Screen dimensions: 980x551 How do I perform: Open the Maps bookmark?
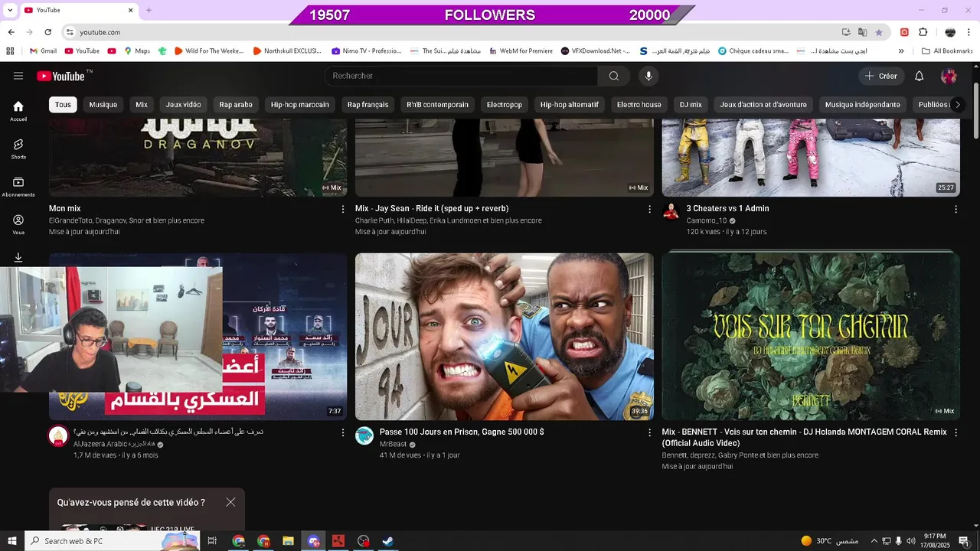(136, 51)
